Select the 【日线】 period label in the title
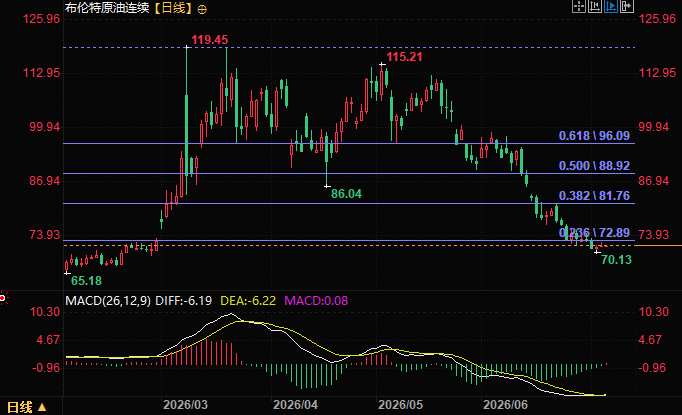Image resolution: width=682 pixels, height=415 pixels. point(174,8)
